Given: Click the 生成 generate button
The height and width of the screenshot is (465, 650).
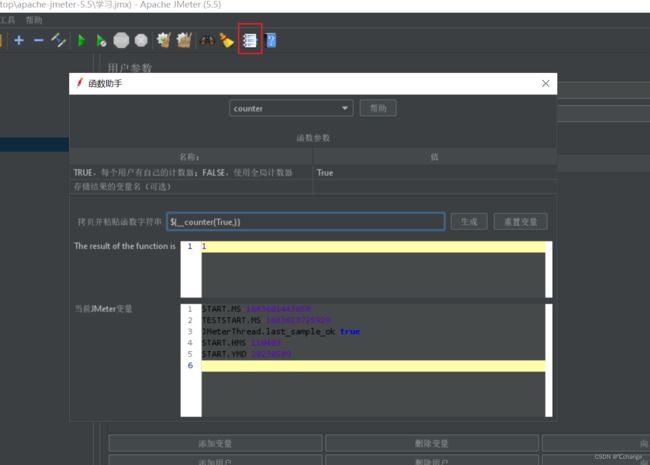Looking at the screenshot, I should (469, 222).
